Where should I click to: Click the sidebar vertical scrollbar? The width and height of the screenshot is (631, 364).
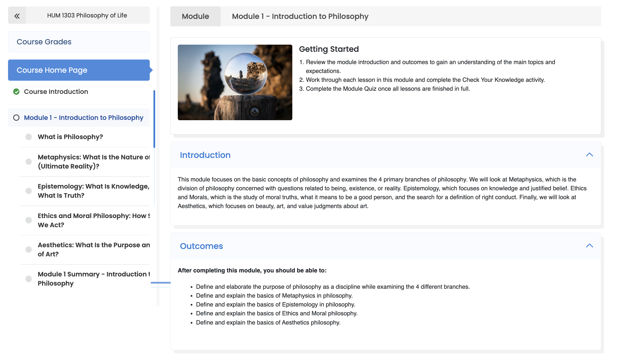(x=154, y=119)
